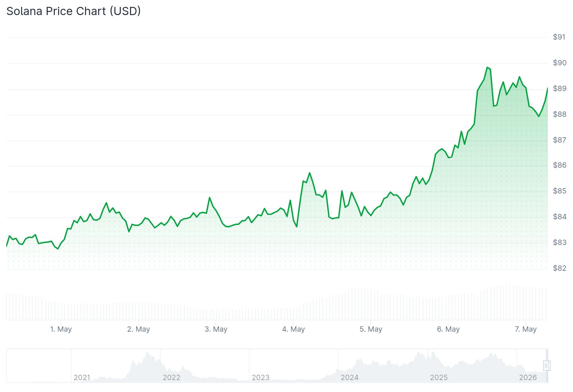
Task: Select the 7. May date axis label
Action: 526,329
